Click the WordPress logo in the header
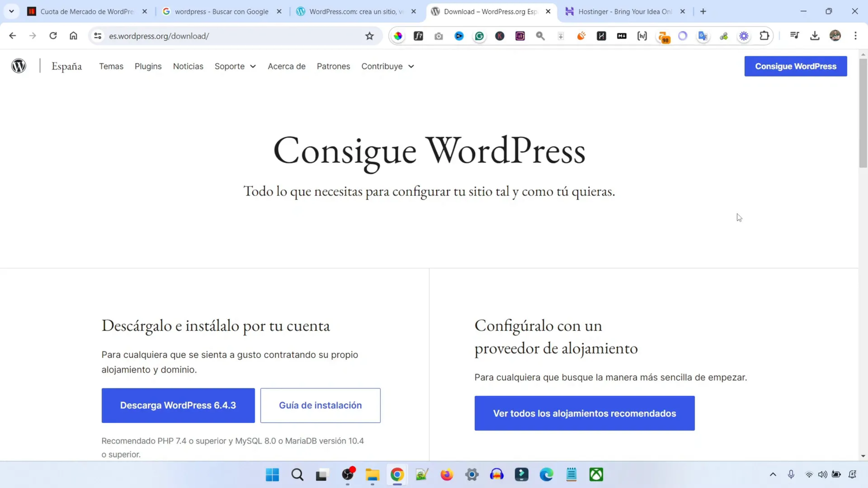Image resolution: width=868 pixels, height=488 pixels. [18, 66]
